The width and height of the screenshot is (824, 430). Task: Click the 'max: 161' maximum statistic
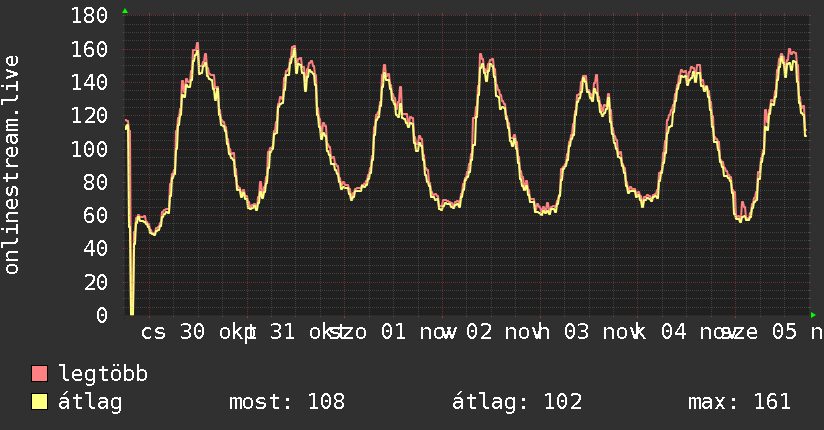[x=739, y=402]
